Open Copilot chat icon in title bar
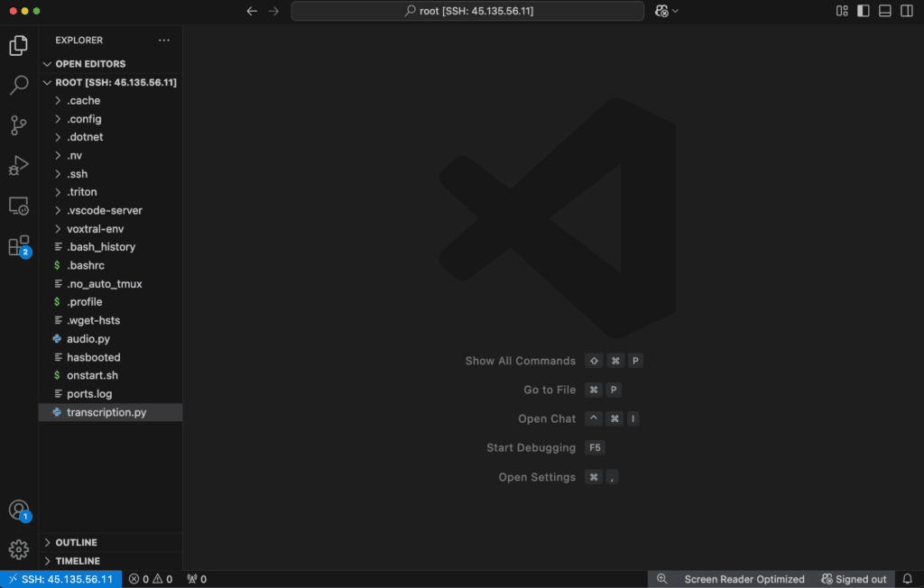This screenshot has height=588, width=924. point(661,11)
